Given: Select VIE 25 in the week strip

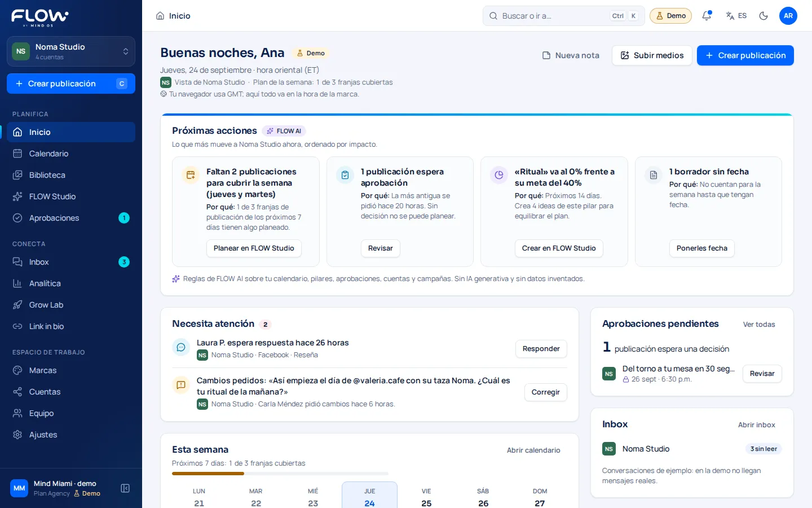Looking at the screenshot, I should 426,497.
